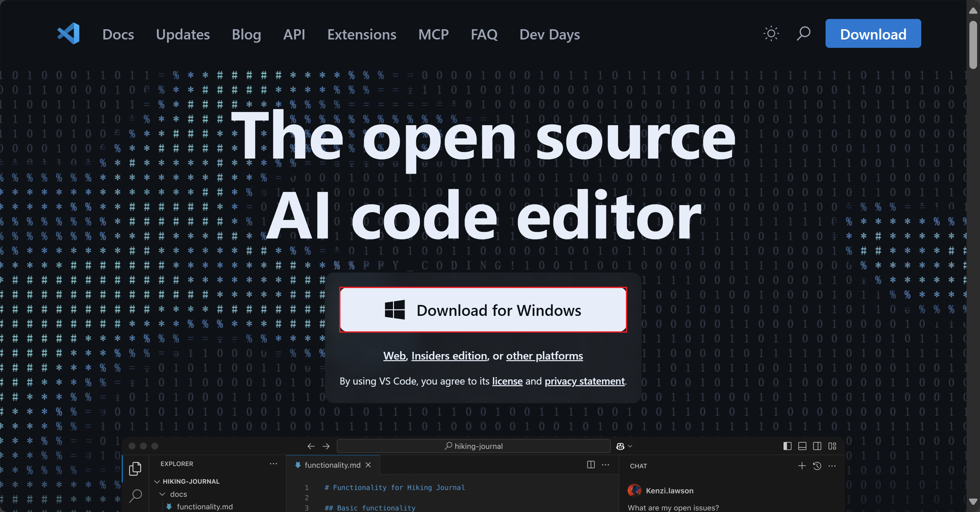The image size is (980, 512).
Task: Go to the Updates page
Action: [183, 34]
